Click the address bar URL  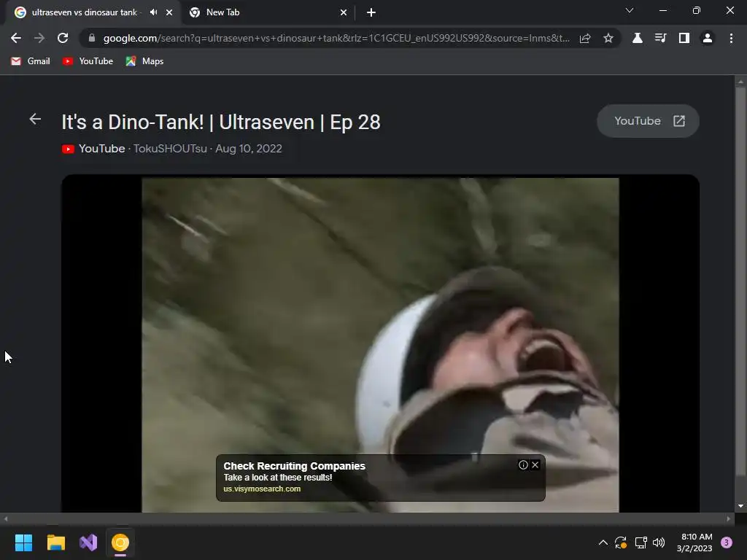point(336,38)
